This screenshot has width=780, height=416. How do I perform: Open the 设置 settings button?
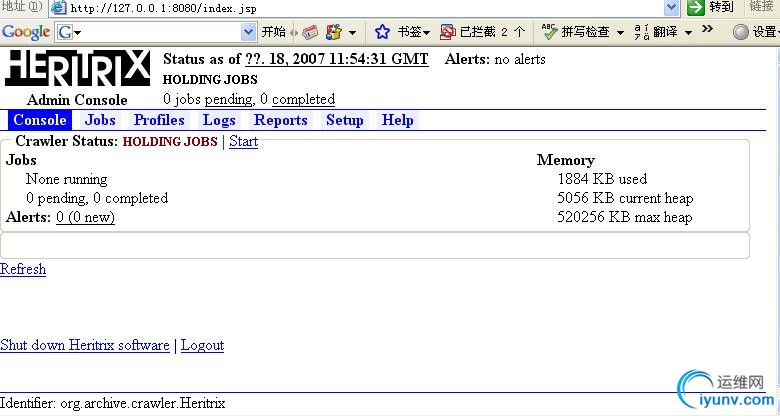[x=756, y=32]
